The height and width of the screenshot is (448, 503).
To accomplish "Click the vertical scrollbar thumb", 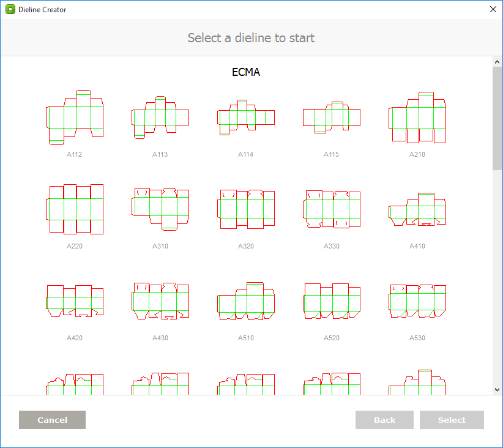I will click(x=497, y=118).
